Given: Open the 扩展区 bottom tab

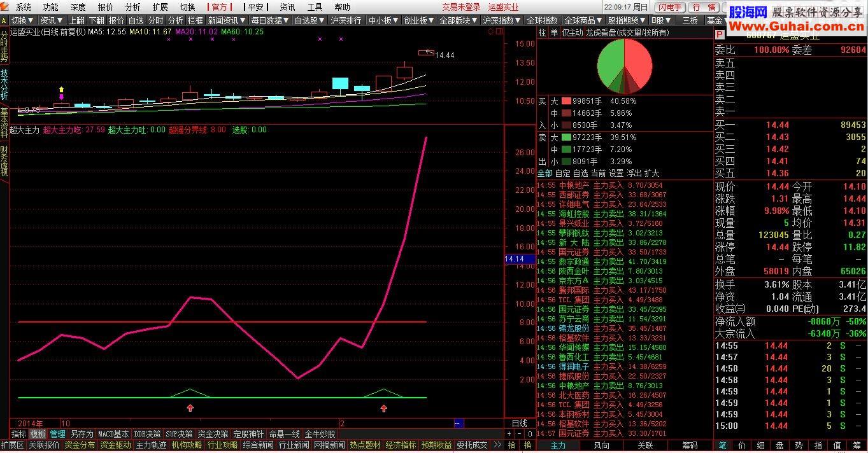Looking at the screenshot, I should 13,445.
